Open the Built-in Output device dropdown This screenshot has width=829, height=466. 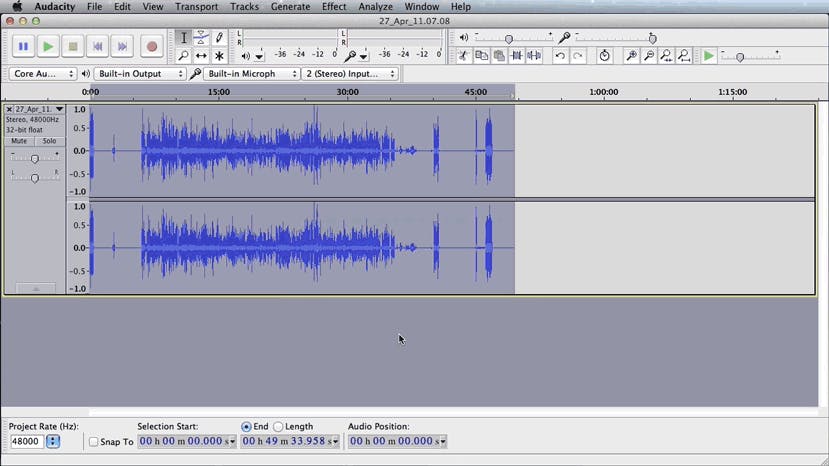click(140, 74)
